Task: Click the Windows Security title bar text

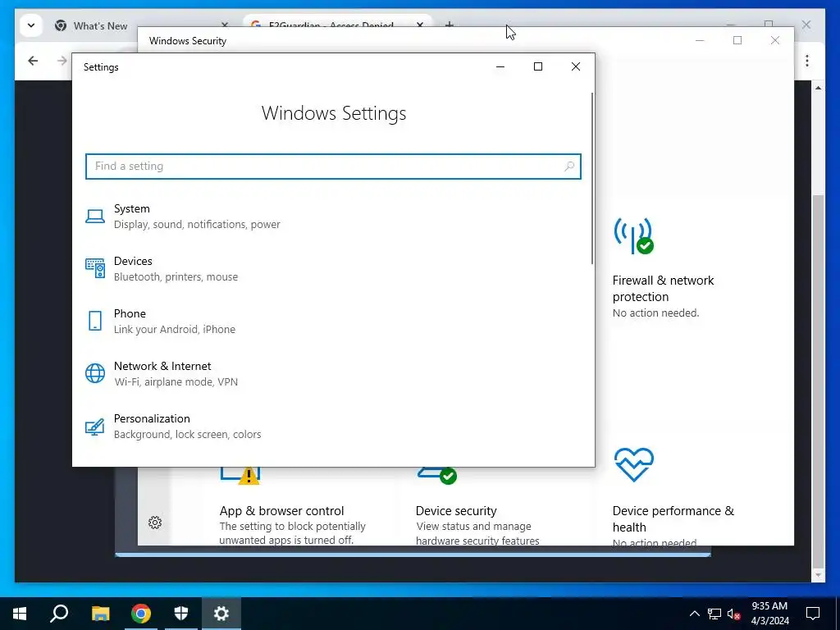Action: [188, 41]
